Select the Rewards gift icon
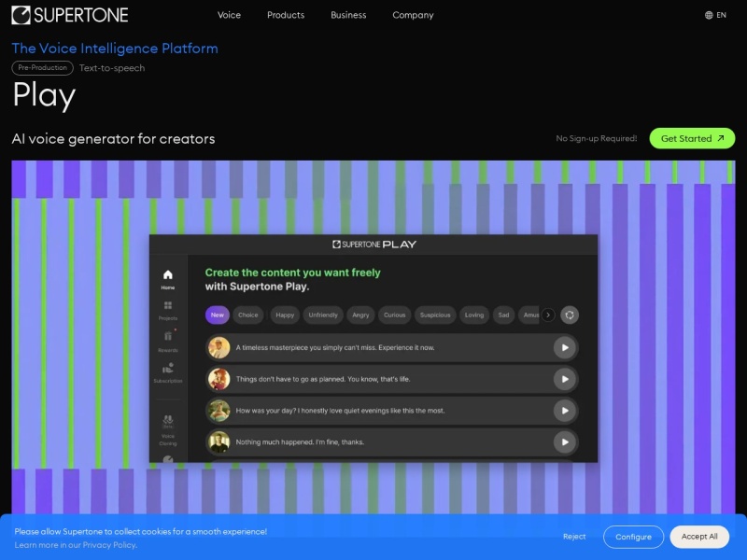 168,337
